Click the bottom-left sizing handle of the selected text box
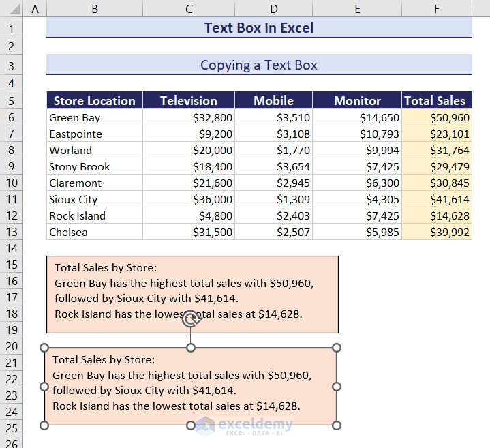Viewport: 490px width, 448px height. [x=44, y=425]
